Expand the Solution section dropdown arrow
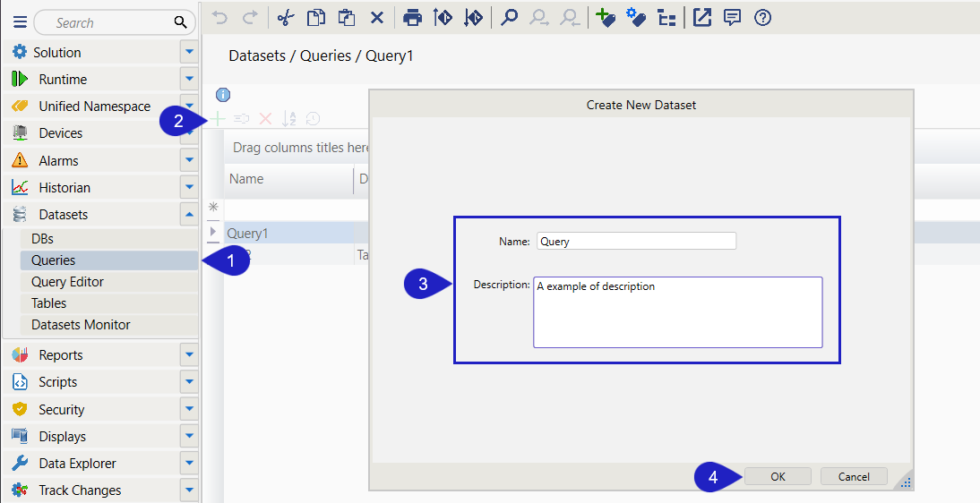Image resolution: width=980 pixels, height=503 pixels. pos(189,53)
